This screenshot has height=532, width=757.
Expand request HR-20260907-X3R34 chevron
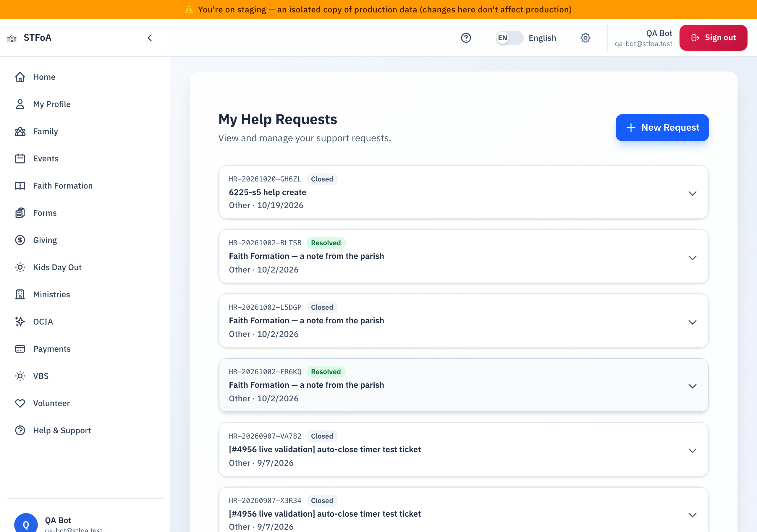coord(692,515)
